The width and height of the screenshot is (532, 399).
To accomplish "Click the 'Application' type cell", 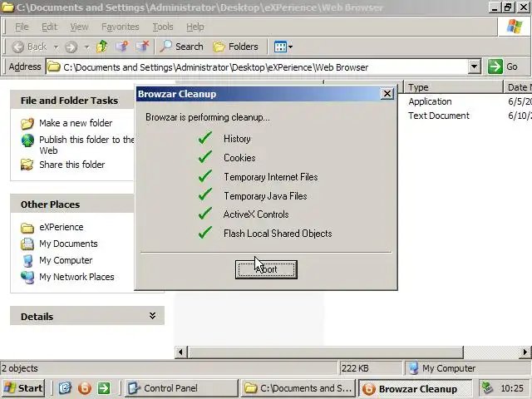I will tap(430, 101).
